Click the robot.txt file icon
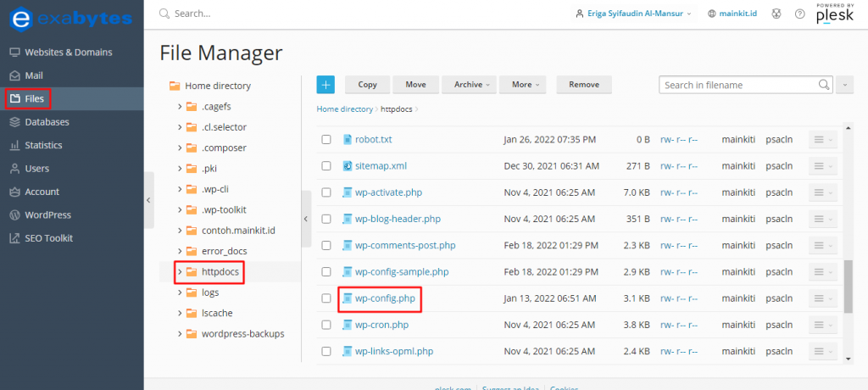The image size is (868, 390). tap(347, 139)
